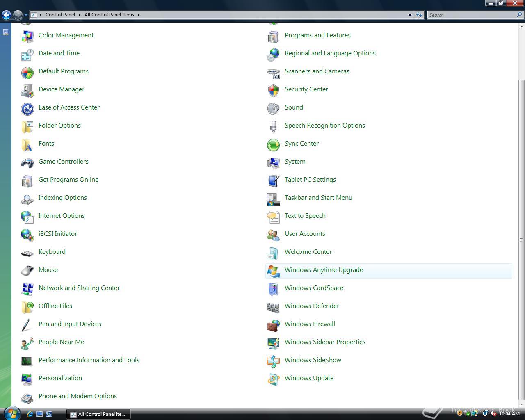Click the Windows Defender icon

[273, 307]
